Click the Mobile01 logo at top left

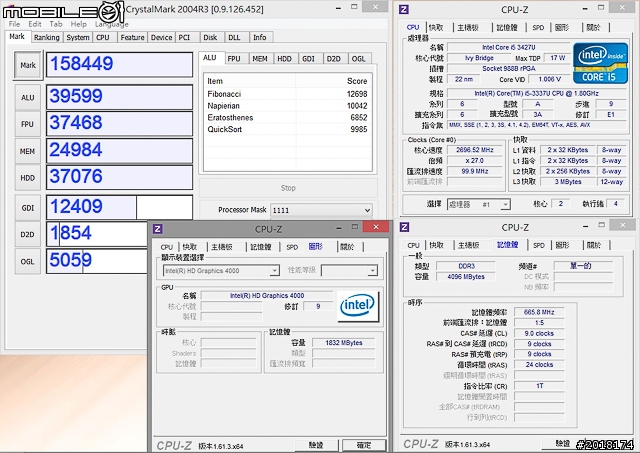63,11
